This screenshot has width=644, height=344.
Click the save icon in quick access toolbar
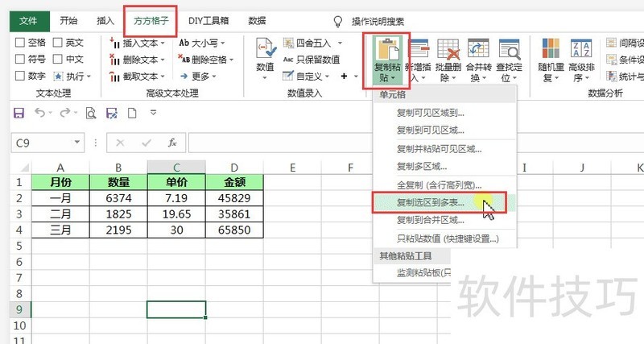[19, 113]
